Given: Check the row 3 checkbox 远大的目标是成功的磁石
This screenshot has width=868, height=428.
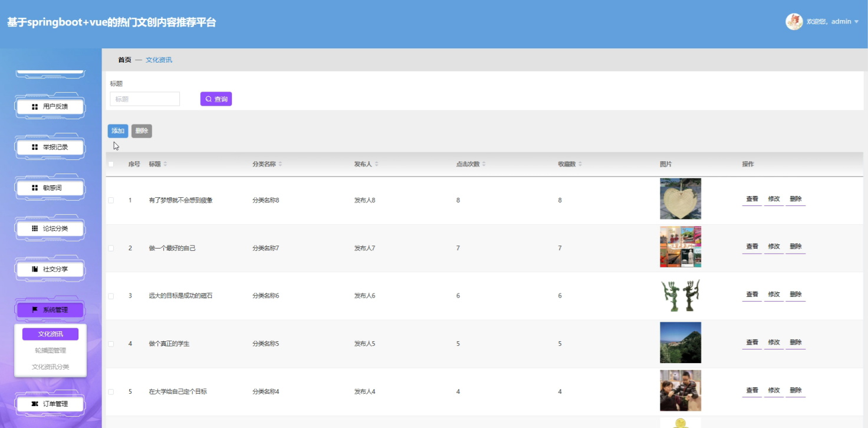Looking at the screenshot, I should point(111,296).
